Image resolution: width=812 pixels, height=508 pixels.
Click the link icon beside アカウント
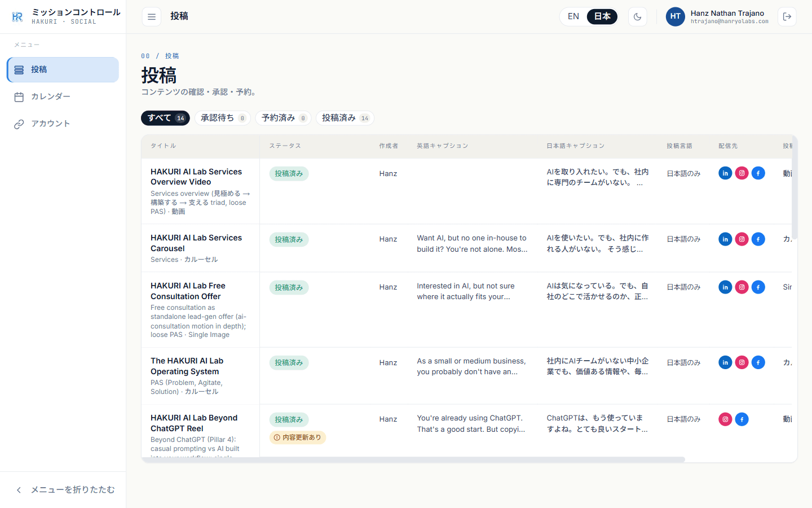pos(19,124)
